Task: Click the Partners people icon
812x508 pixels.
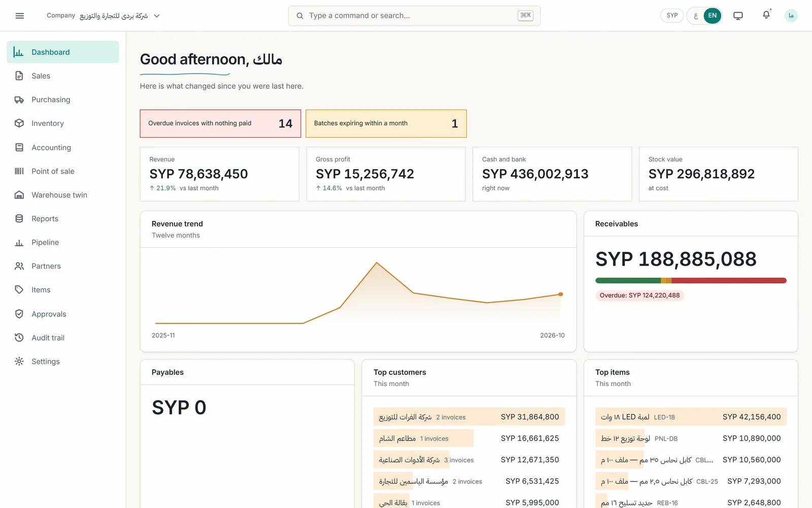Action: (19, 266)
